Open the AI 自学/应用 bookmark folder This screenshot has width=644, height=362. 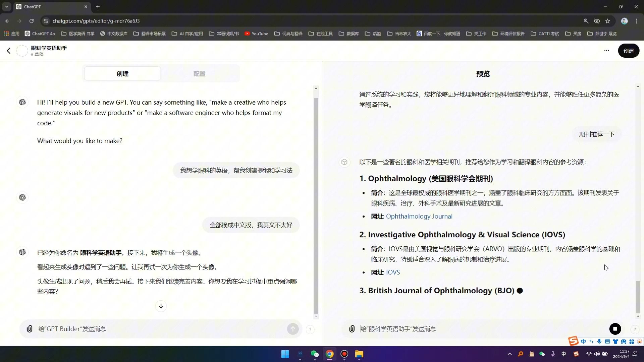coord(187,34)
